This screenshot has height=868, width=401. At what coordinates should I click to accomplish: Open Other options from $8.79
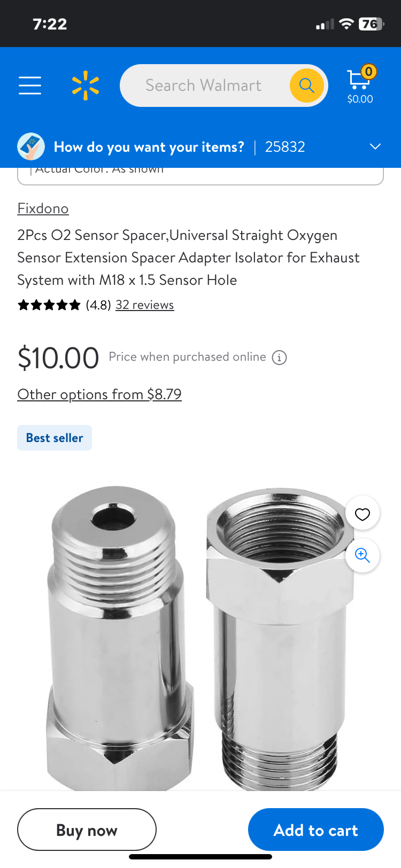pyautogui.click(x=99, y=394)
